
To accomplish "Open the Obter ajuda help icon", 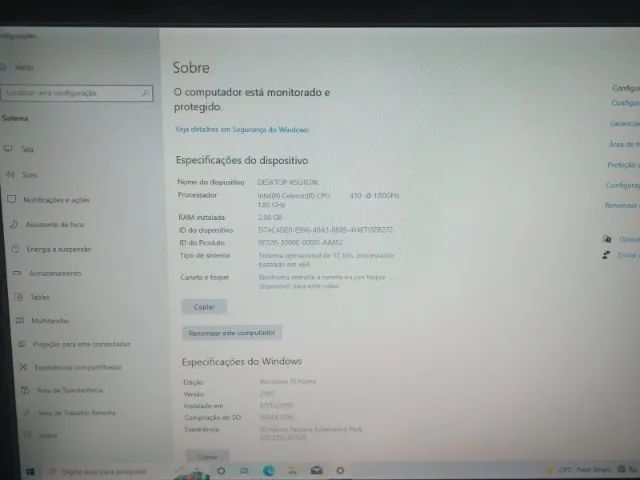I will 607,239.
